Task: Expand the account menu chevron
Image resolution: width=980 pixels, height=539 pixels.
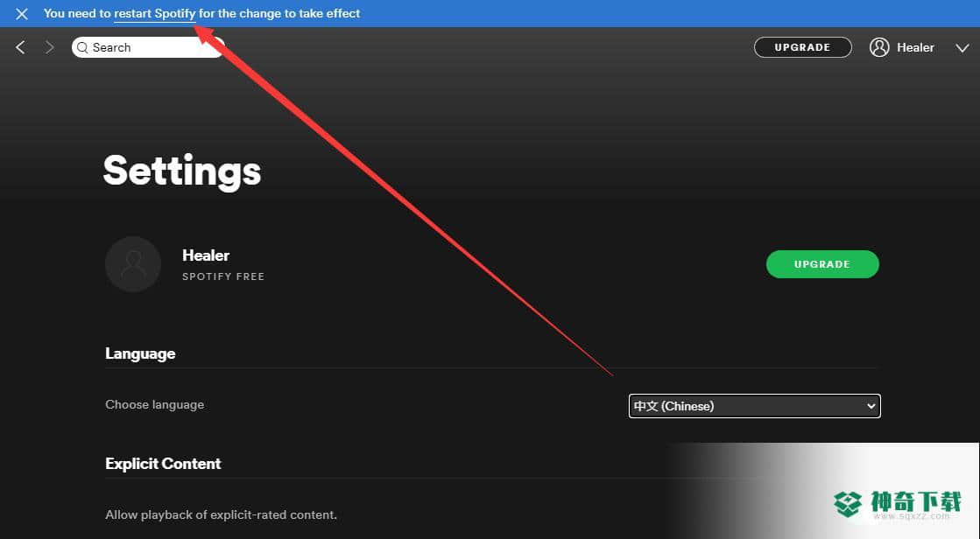Action: pos(962,48)
